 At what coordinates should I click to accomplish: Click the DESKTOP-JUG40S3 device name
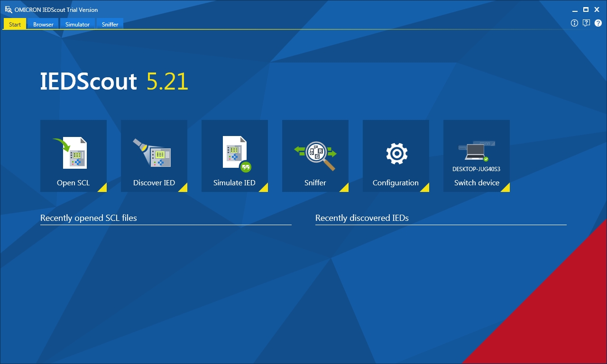point(476,169)
